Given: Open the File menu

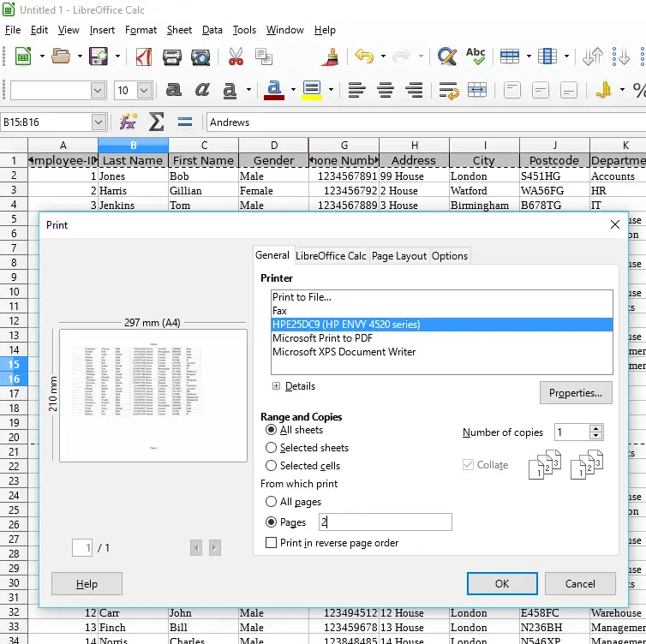Looking at the screenshot, I should point(13,30).
